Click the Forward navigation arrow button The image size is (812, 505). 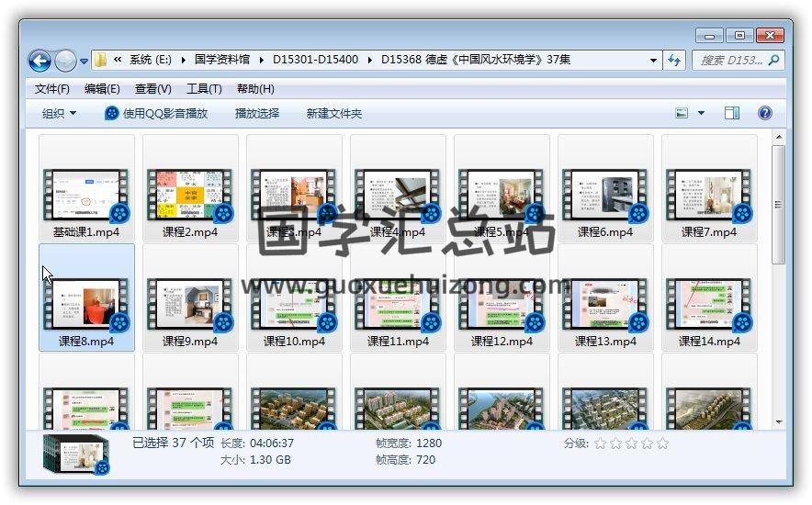(x=65, y=61)
